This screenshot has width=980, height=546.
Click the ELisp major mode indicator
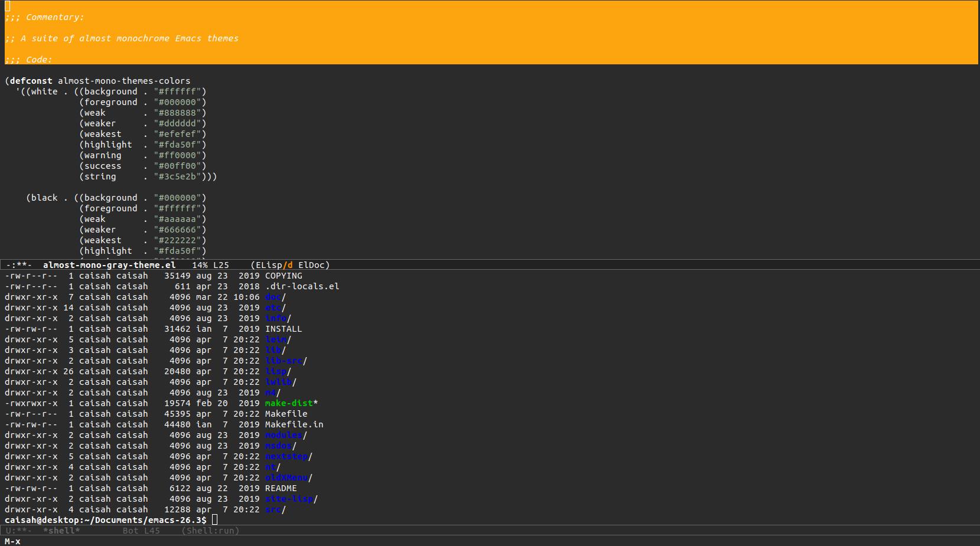269,265
